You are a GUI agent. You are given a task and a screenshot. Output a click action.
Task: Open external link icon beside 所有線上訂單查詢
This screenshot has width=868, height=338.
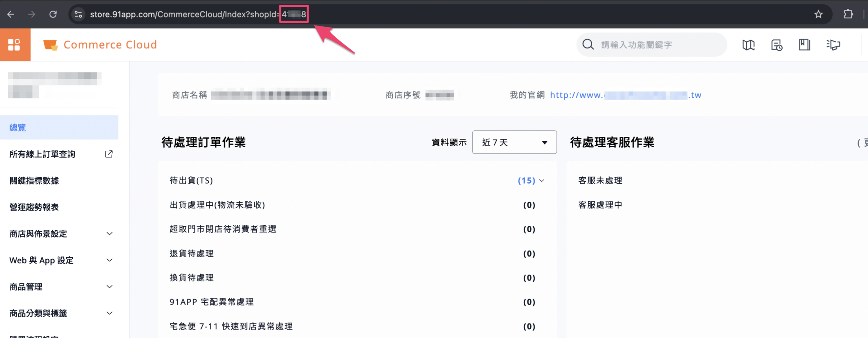(109, 154)
